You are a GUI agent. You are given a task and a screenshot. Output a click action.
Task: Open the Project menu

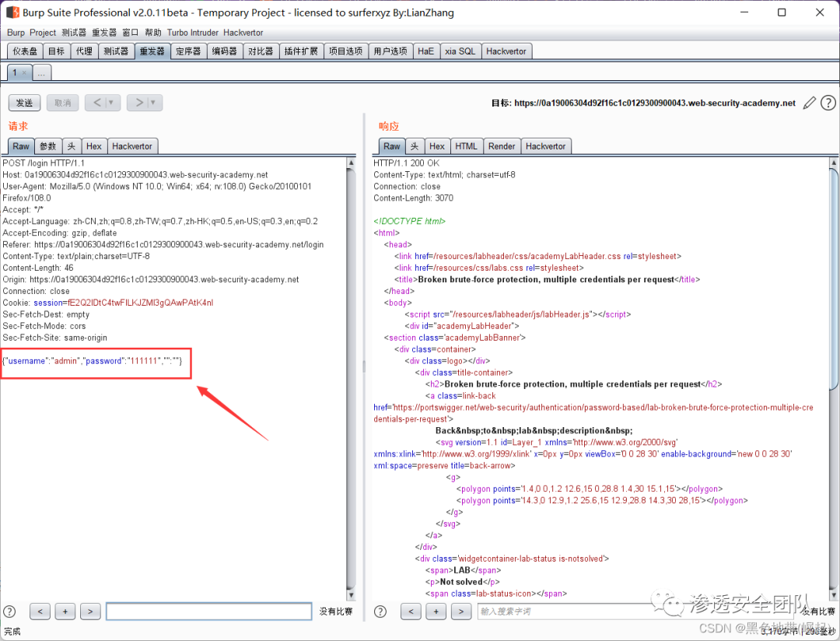[43, 33]
